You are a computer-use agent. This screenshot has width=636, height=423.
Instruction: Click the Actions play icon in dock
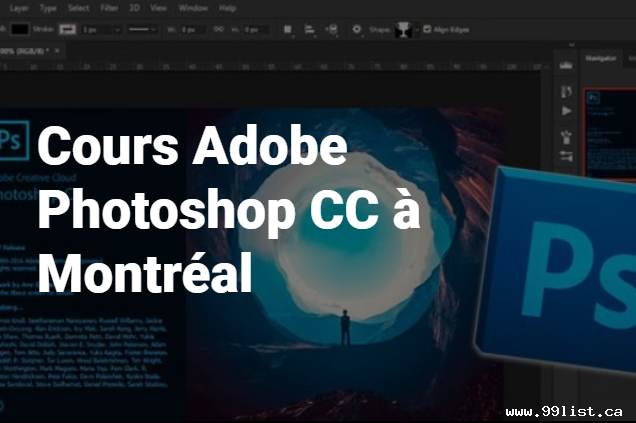566,110
